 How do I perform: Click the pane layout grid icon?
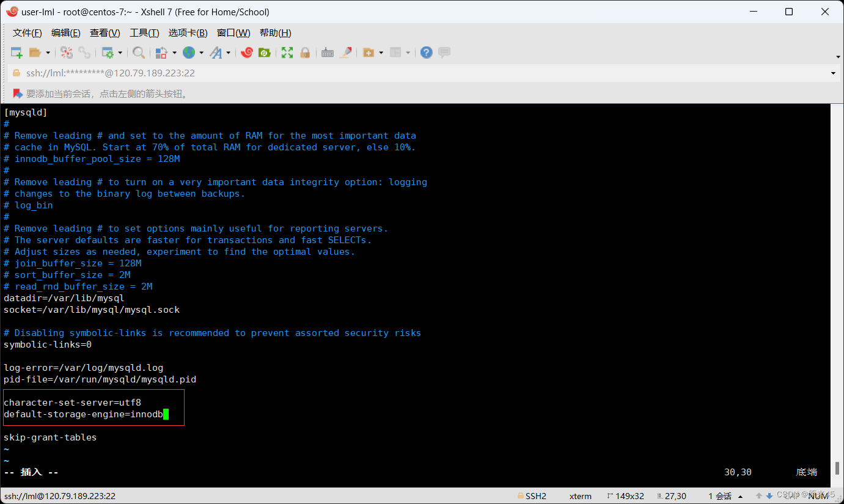click(395, 53)
